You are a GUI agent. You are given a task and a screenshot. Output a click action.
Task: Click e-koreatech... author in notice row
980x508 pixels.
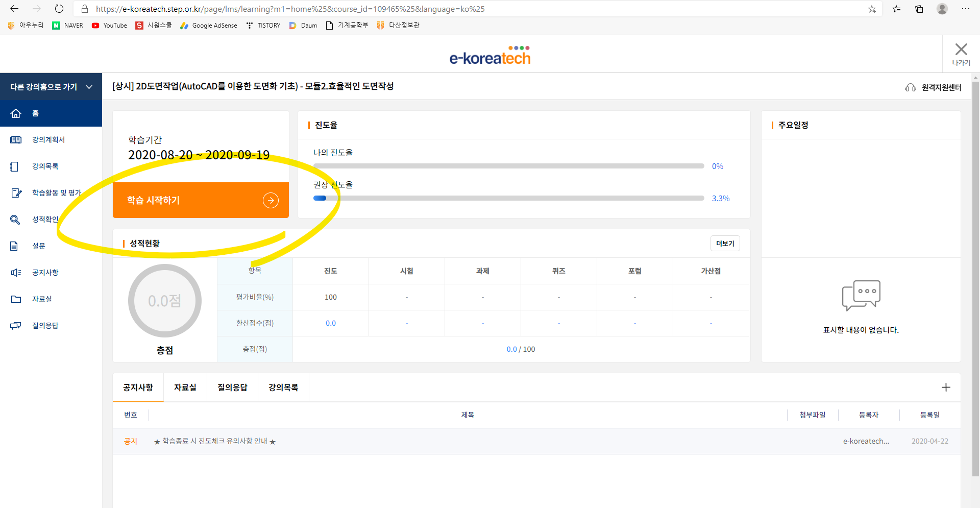pos(866,441)
